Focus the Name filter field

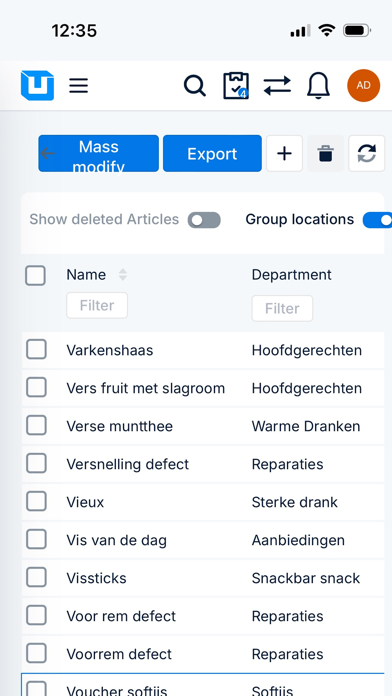(x=97, y=305)
